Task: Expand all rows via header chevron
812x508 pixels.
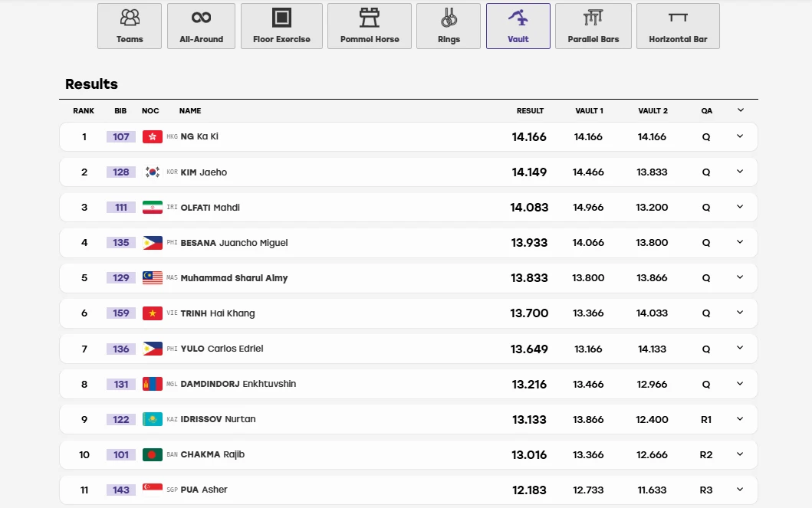Action: 741,110
